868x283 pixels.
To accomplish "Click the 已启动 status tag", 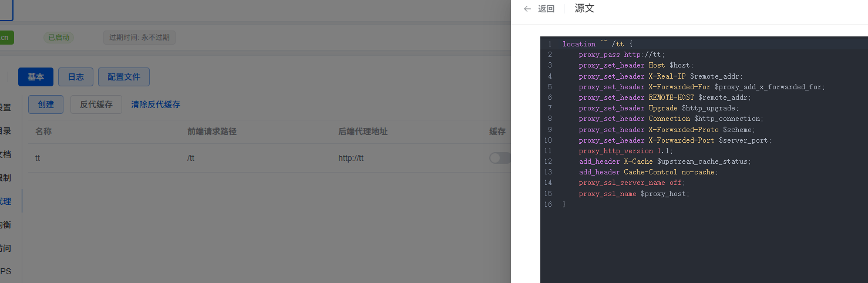I will [59, 38].
